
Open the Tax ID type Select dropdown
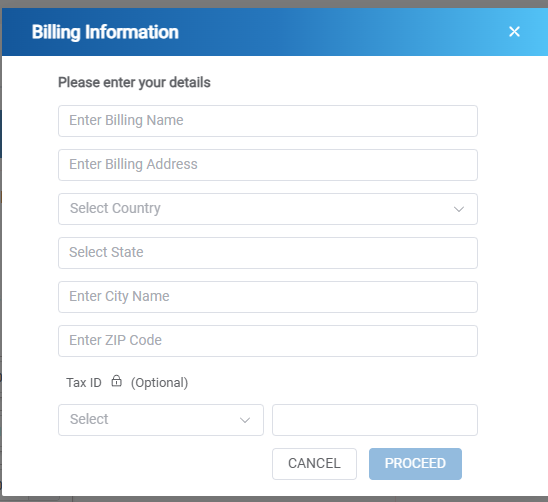161,420
